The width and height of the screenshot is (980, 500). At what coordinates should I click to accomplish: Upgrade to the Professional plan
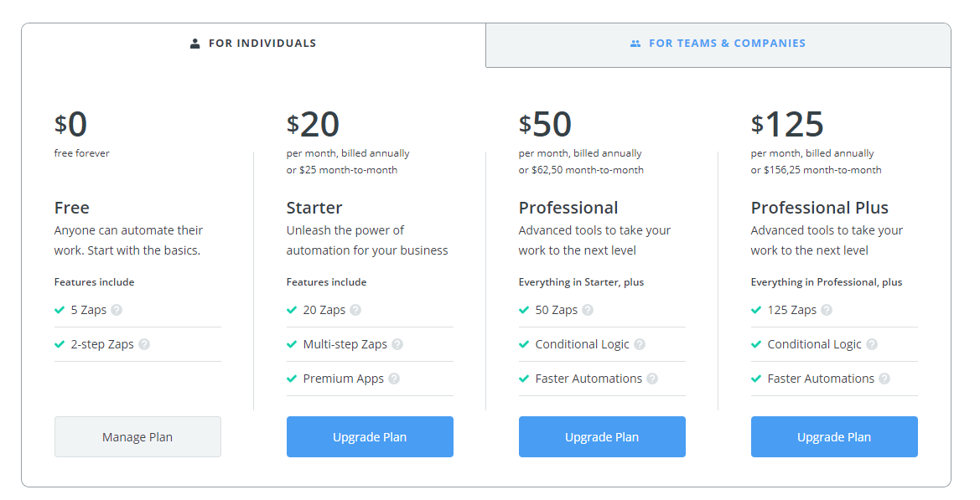(602, 437)
